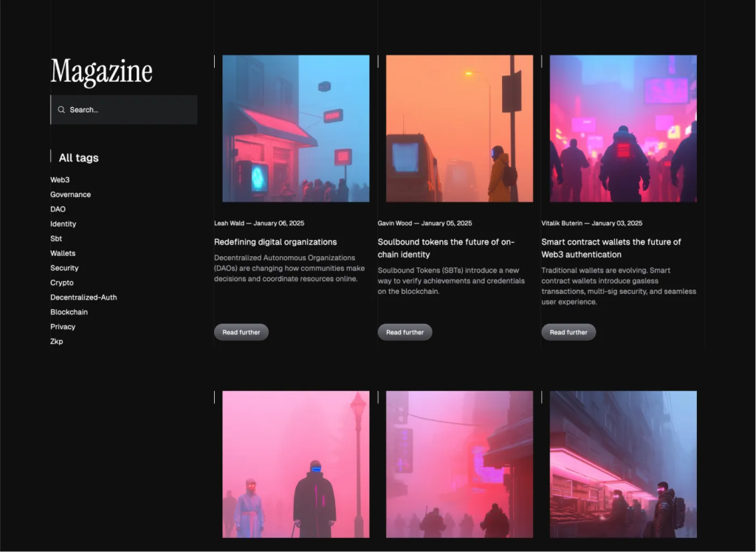
Task: Choose the Decentralized-Auth tag
Action: [83, 297]
